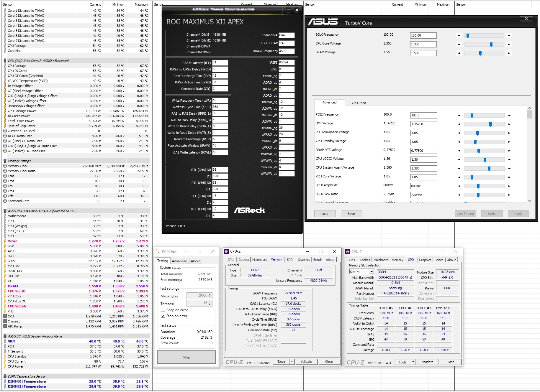Screen dimensions: 540x392
Task: Click the lightning icon beside CPU Package Power
Action: [5, 111]
